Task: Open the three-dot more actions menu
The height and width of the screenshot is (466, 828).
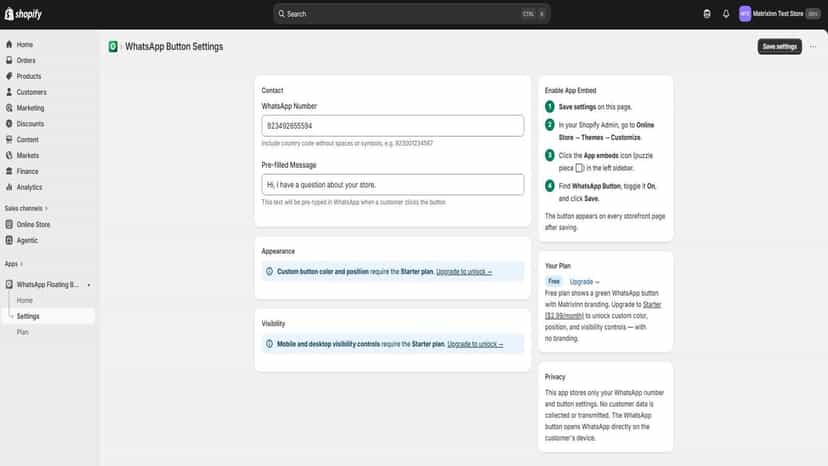Action: coord(813,46)
